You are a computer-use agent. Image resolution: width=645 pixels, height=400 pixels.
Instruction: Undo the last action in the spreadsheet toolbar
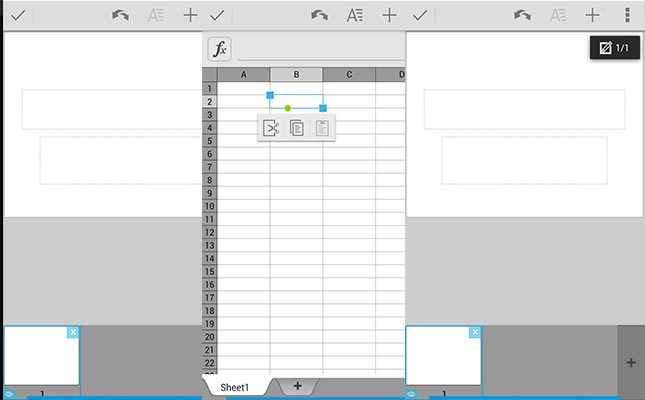coord(319,15)
